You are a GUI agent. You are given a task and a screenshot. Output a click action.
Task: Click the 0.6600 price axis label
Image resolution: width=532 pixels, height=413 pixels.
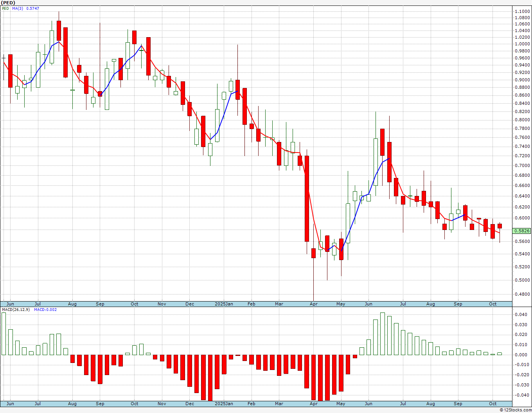point(523,185)
